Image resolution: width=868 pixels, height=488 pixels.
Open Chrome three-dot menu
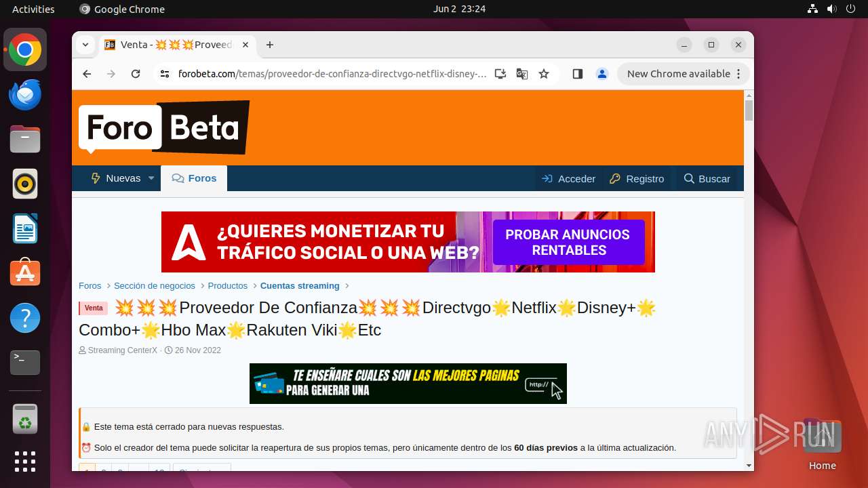pos(739,74)
